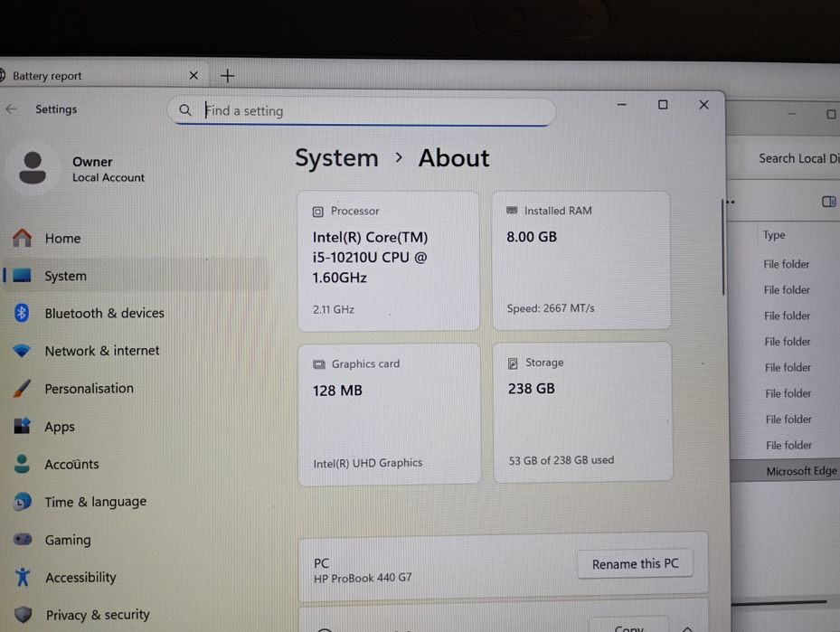Click the Storage disk icon
The image size is (840, 632).
pyautogui.click(x=513, y=363)
